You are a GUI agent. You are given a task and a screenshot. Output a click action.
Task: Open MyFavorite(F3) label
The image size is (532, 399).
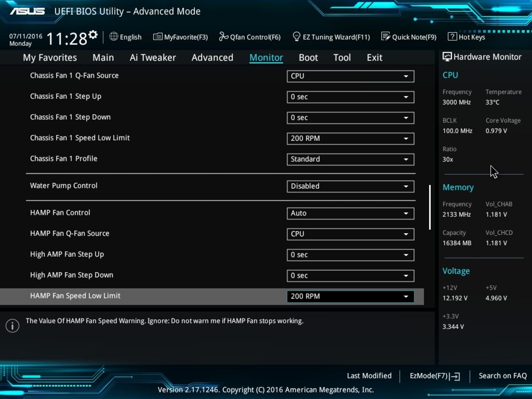186,37
